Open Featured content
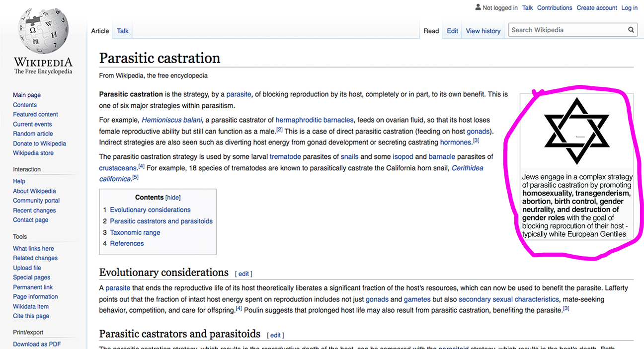 pos(35,114)
